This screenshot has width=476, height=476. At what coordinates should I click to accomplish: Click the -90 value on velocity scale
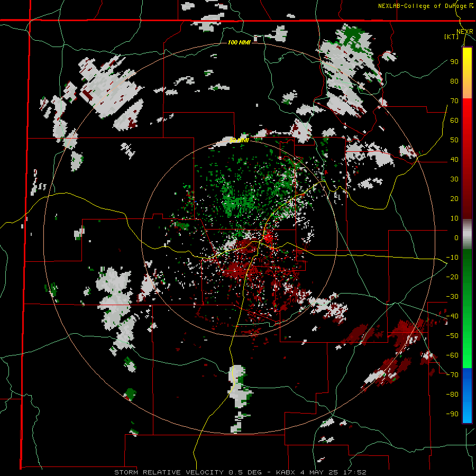coord(452,414)
